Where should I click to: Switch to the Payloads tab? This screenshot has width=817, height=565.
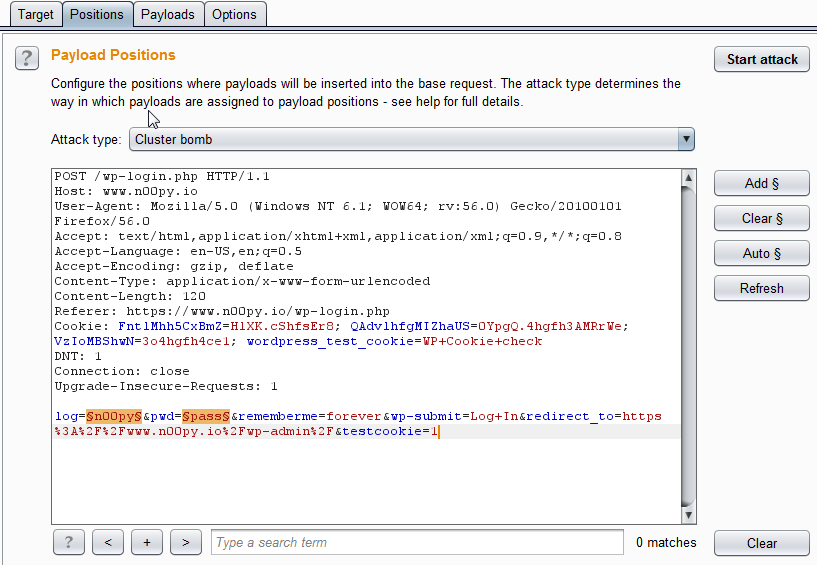168,14
